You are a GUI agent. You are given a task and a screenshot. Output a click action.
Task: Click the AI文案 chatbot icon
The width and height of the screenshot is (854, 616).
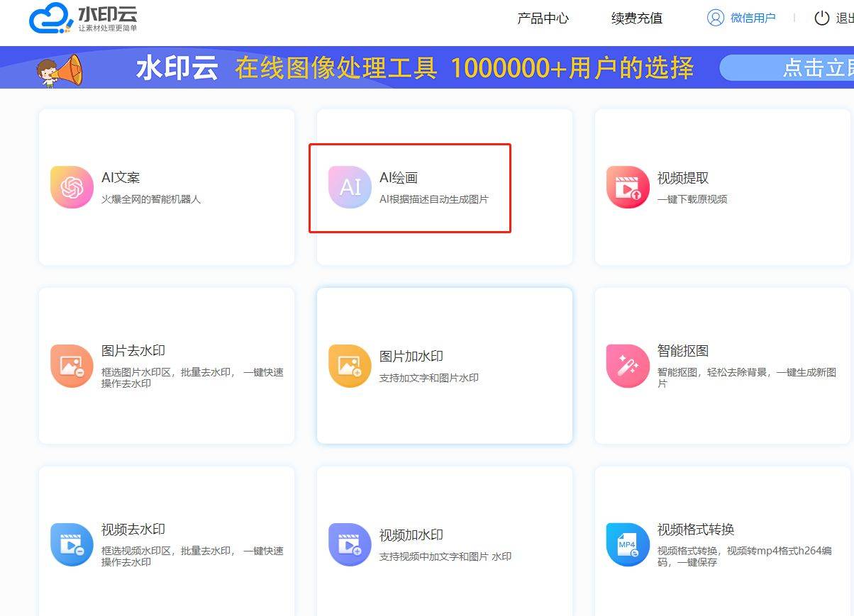coord(72,187)
